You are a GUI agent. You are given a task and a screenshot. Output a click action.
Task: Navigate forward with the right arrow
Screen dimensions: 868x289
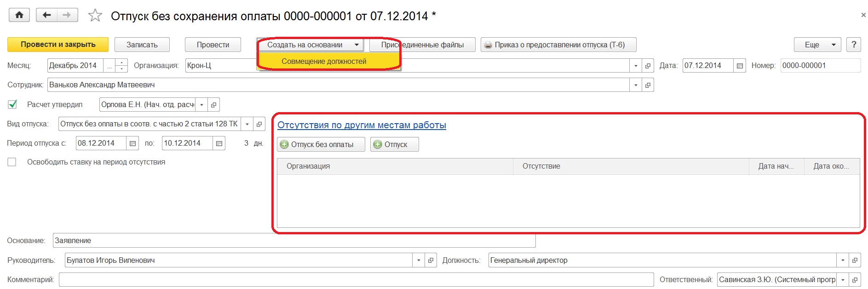pos(67,15)
